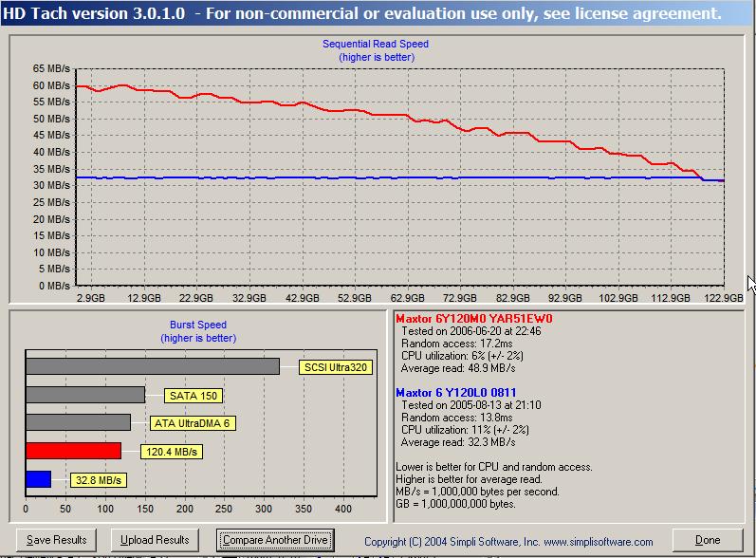Screen dimensions: 756x558
Task: Click 'Average read: 48.9 MB/s' text
Action: [x=458, y=368]
